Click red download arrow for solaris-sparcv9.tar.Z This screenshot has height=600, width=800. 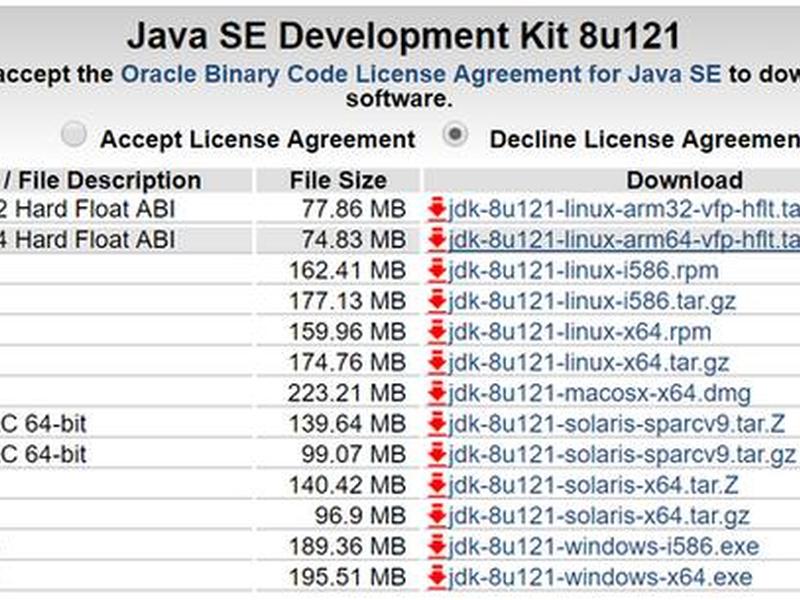437,423
